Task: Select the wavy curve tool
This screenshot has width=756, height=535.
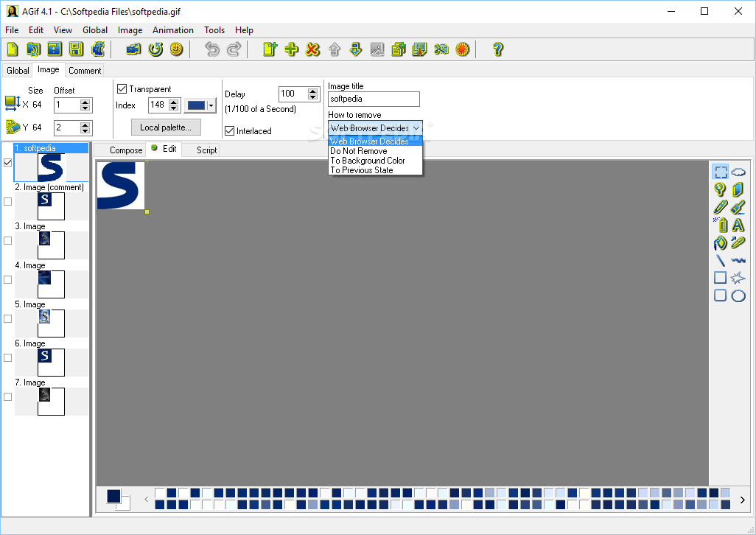Action: (738, 260)
